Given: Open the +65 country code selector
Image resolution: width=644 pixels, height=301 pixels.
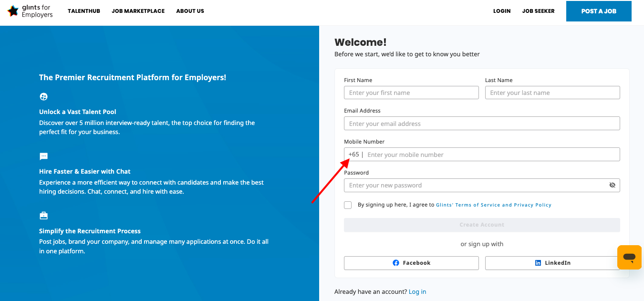Looking at the screenshot, I should tap(354, 155).
